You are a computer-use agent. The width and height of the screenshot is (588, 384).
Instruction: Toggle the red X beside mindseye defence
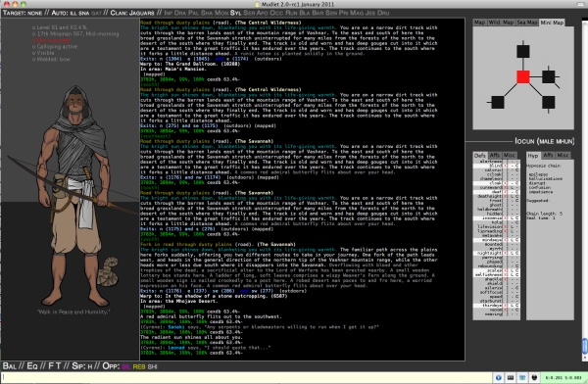(x=505, y=240)
